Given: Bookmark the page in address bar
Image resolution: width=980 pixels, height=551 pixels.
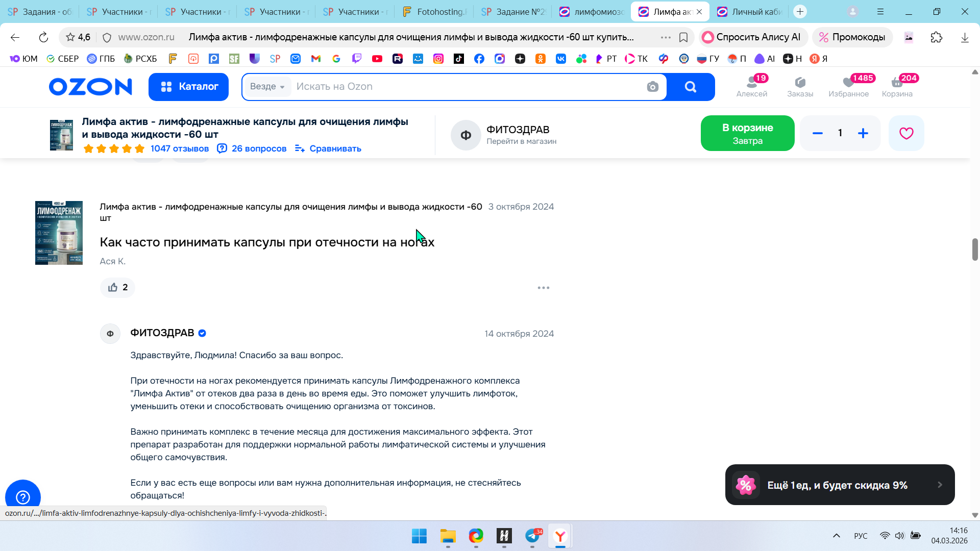Looking at the screenshot, I should point(683,37).
